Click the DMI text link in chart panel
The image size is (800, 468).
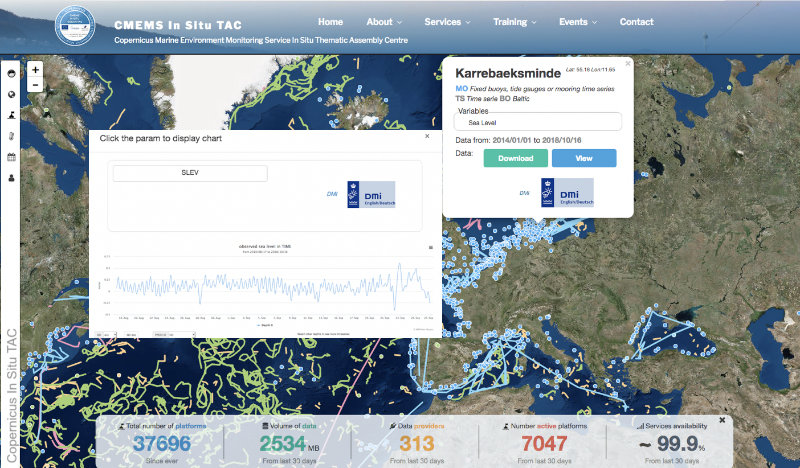(x=332, y=194)
